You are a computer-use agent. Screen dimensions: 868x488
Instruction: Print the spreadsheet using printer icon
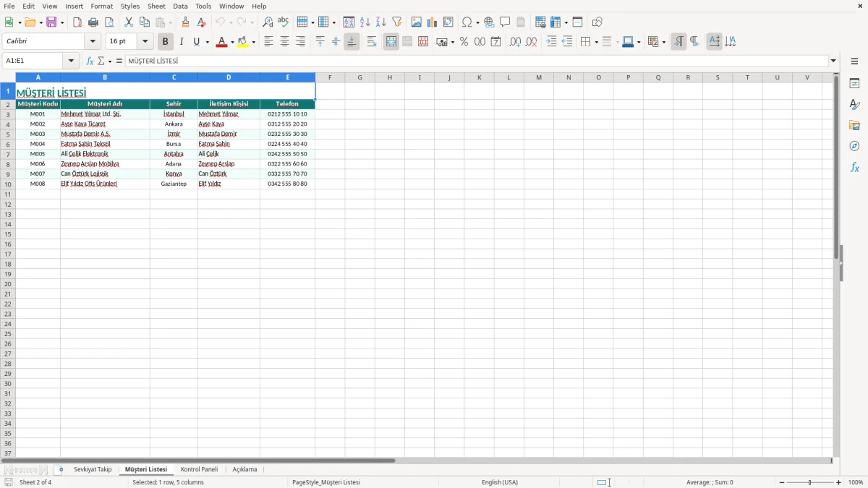point(93,22)
